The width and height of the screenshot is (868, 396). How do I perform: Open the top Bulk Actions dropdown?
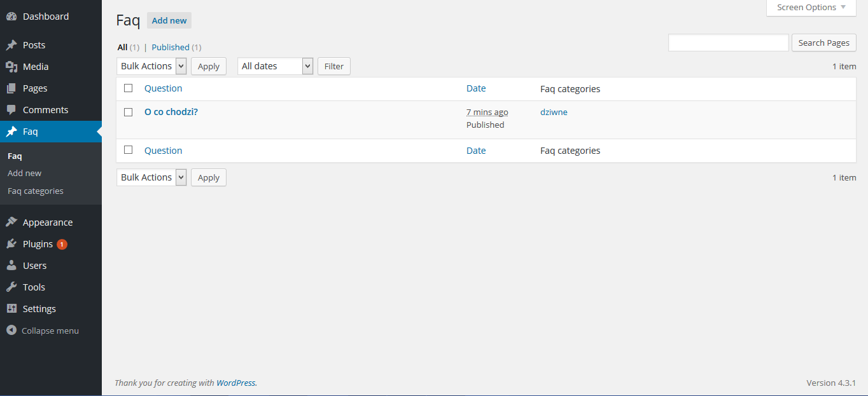coord(151,66)
